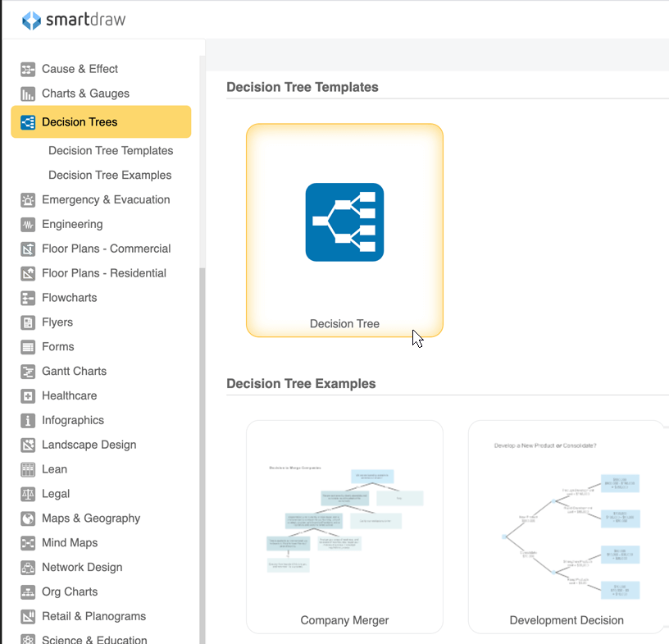Click the Legal scales icon

coord(28,494)
